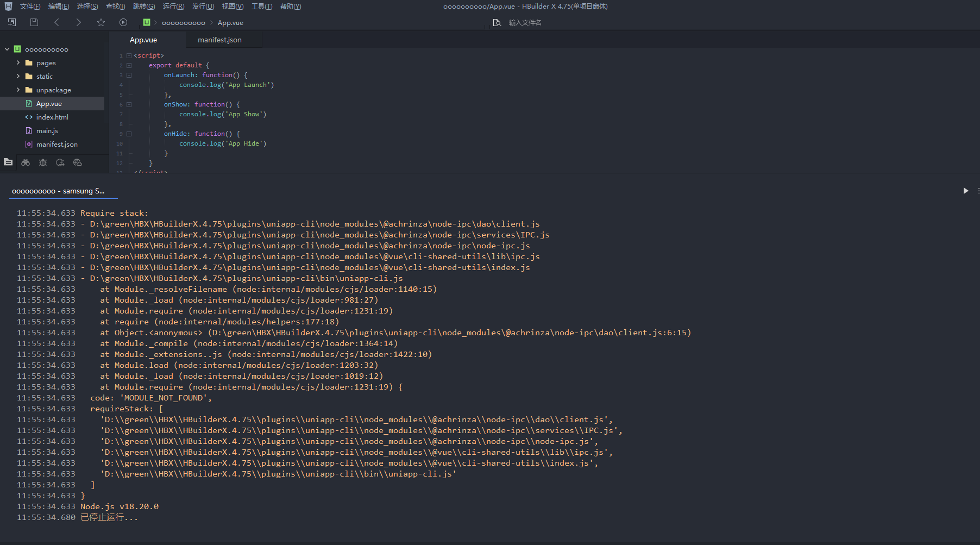Click the bookmark star icon
This screenshot has width=980, height=545.
point(101,22)
